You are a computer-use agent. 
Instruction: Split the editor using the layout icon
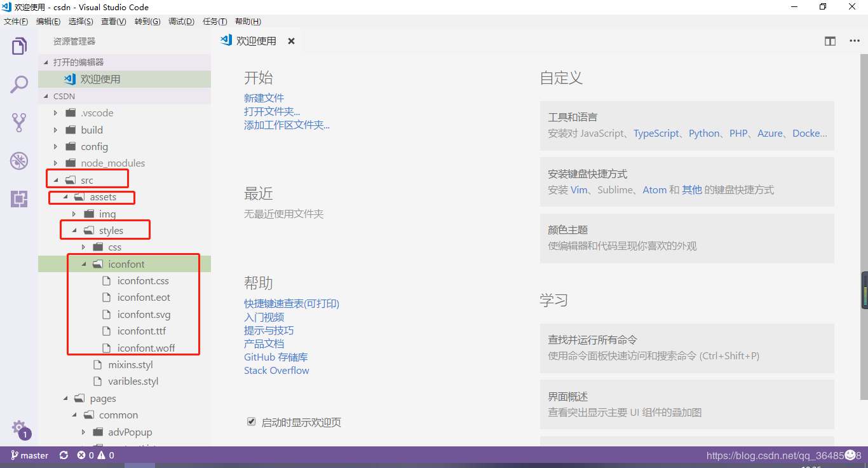click(x=830, y=41)
